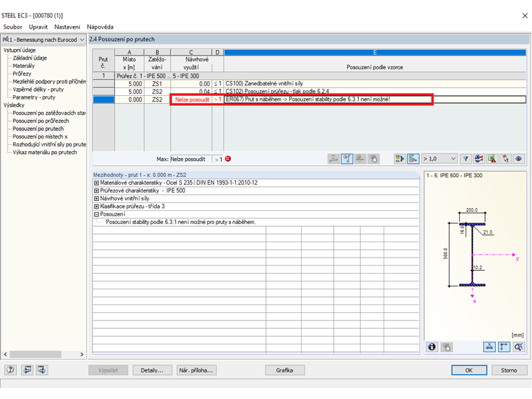Select Parametry - pruty in navigator
This screenshot has height=399, width=532.
pos(34,97)
